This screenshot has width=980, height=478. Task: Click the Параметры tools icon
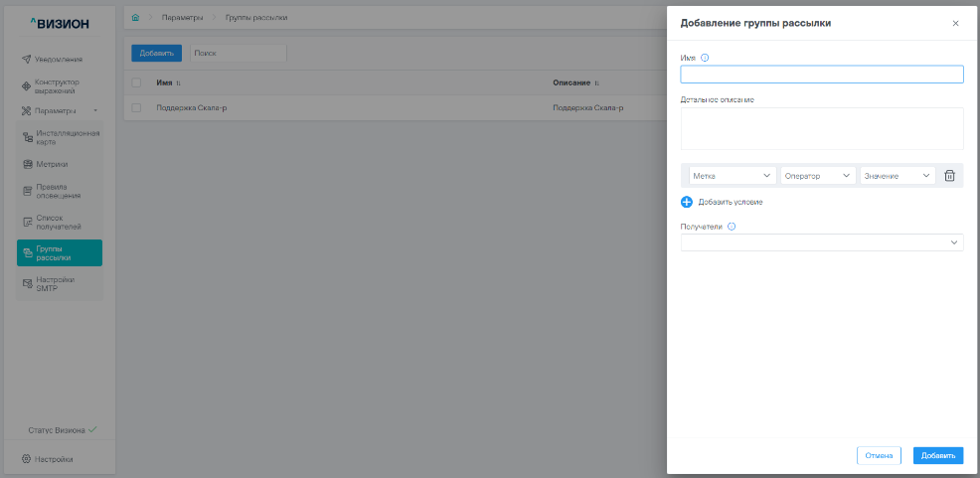coord(26,110)
